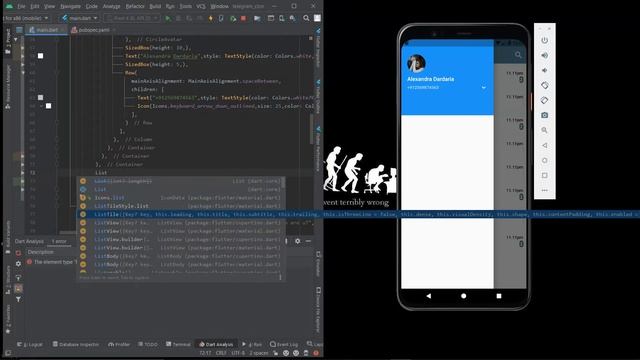Image resolution: width=640 pixels, height=360 pixels.
Task: Open the Build menu
Action: point(155,7)
